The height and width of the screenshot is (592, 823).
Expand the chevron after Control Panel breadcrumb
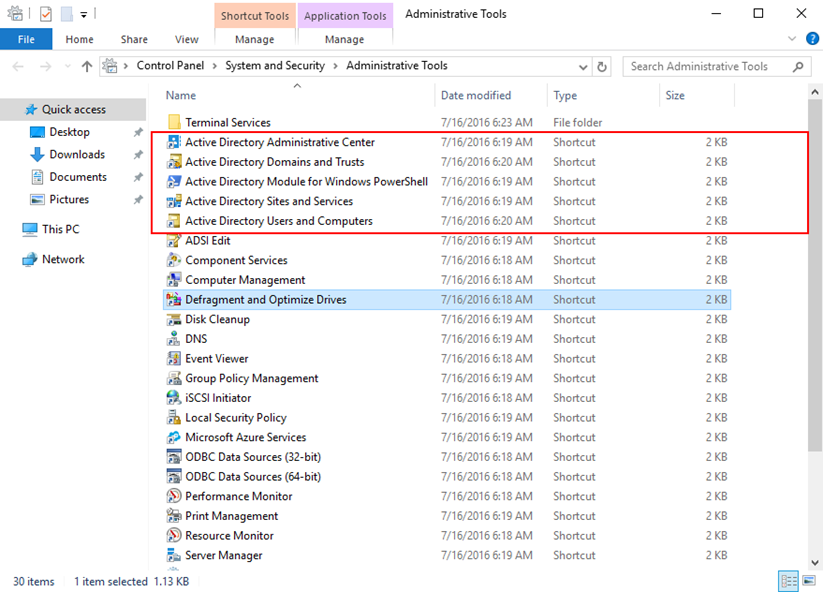[x=215, y=66]
